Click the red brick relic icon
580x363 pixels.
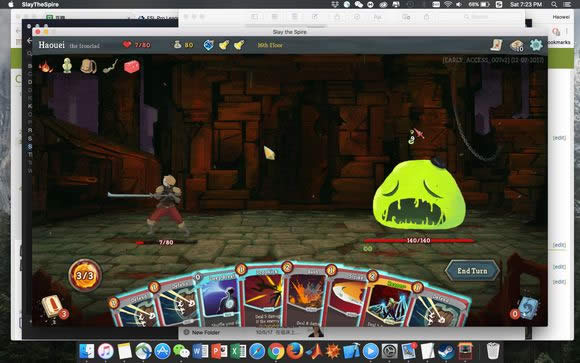131,67
